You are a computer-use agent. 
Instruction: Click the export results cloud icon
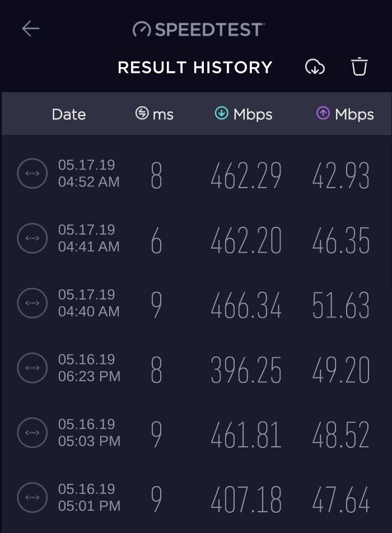pyautogui.click(x=315, y=67)
